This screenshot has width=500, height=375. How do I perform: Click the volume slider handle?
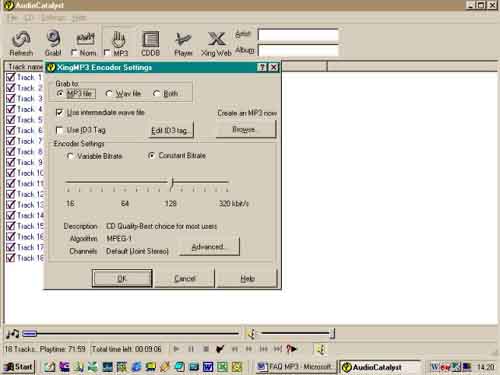click(x=332, y=333)
